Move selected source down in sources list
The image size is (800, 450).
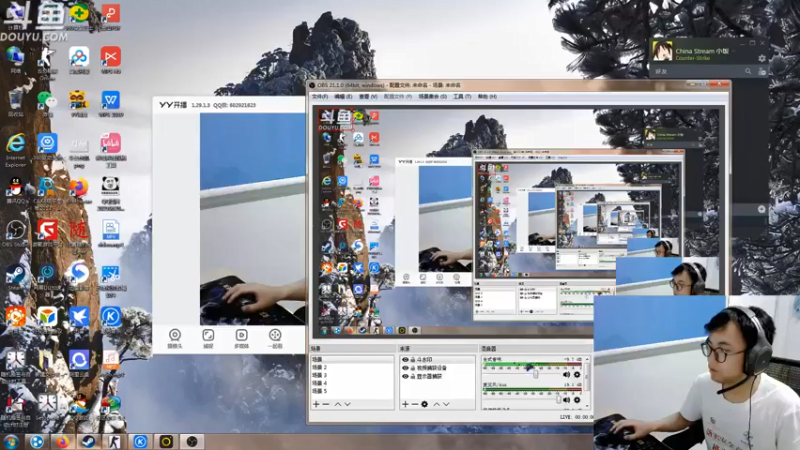[446, 404]
